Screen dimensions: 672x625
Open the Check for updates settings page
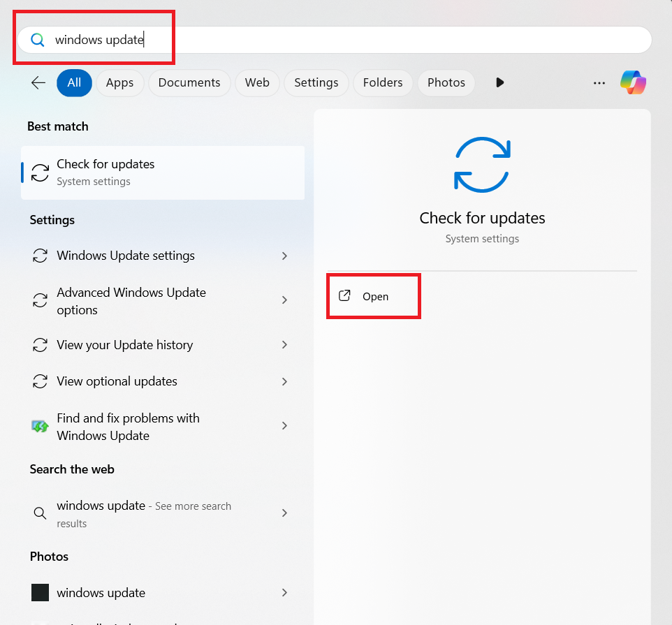[162, 172]
